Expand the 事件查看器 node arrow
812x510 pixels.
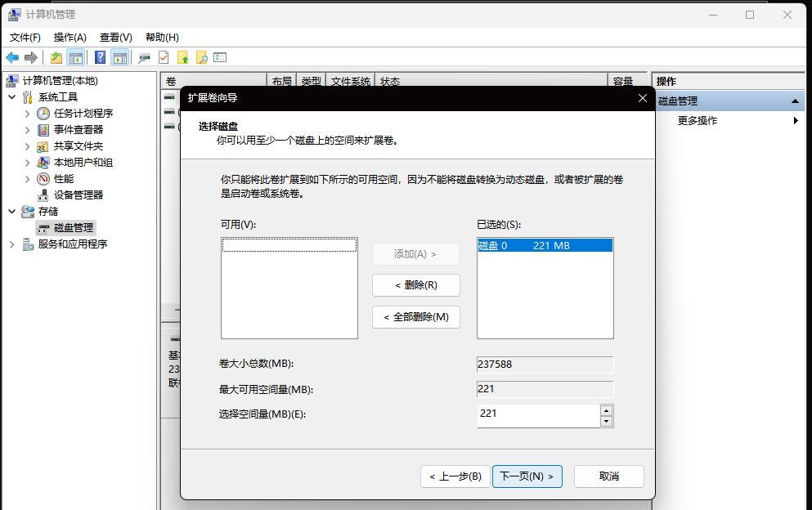tap(28, 130)
